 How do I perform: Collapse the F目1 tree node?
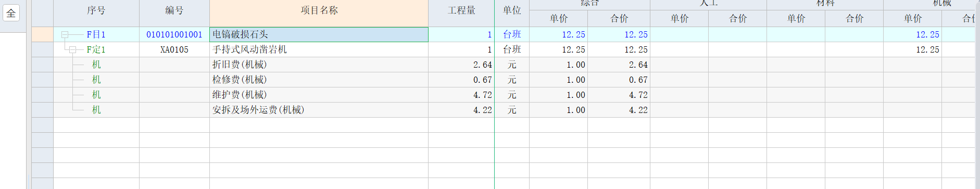pyautogui.click(x=65, y=35)
